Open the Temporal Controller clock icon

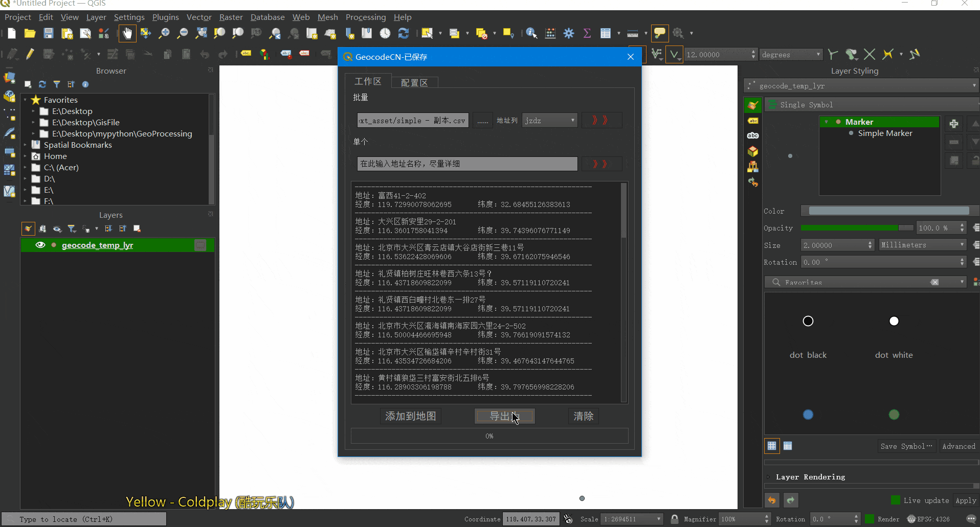pos(385,34)
